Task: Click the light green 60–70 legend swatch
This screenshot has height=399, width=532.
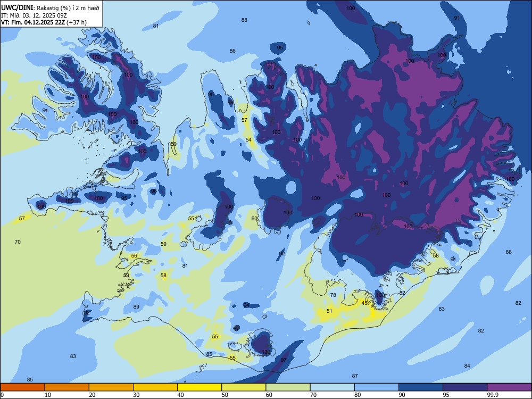Action: click(x=288, y=387)
